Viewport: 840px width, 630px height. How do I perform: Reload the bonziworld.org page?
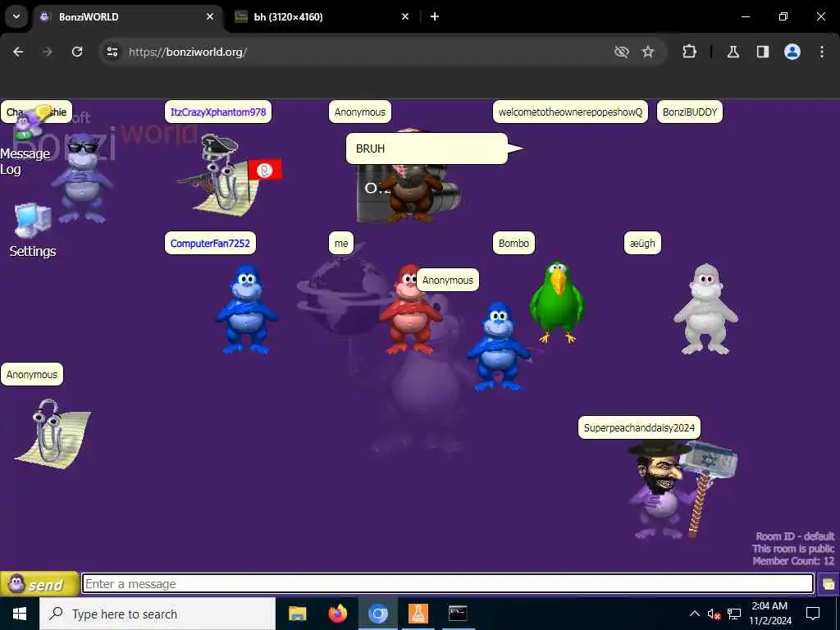tap(77, 52)
